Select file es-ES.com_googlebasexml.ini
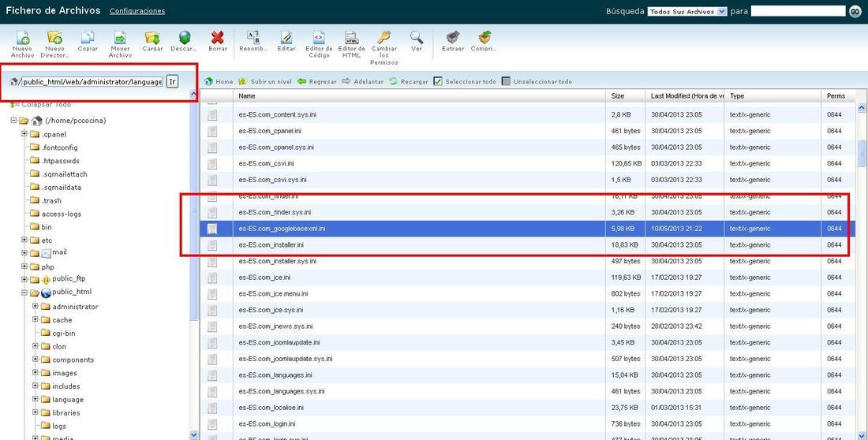The image size is (868, 440). point(528,229)
